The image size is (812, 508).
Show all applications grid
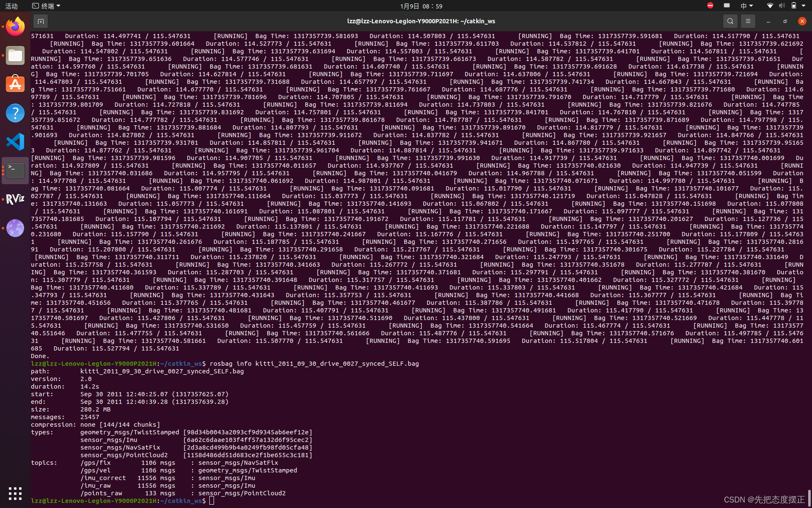15,493
